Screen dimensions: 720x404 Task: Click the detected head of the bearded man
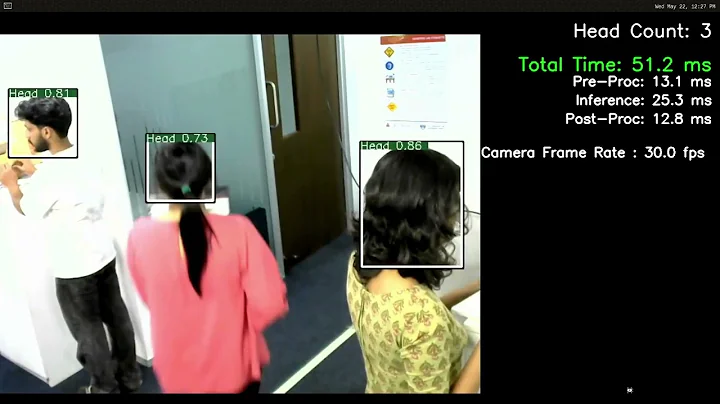click(43, 123)
